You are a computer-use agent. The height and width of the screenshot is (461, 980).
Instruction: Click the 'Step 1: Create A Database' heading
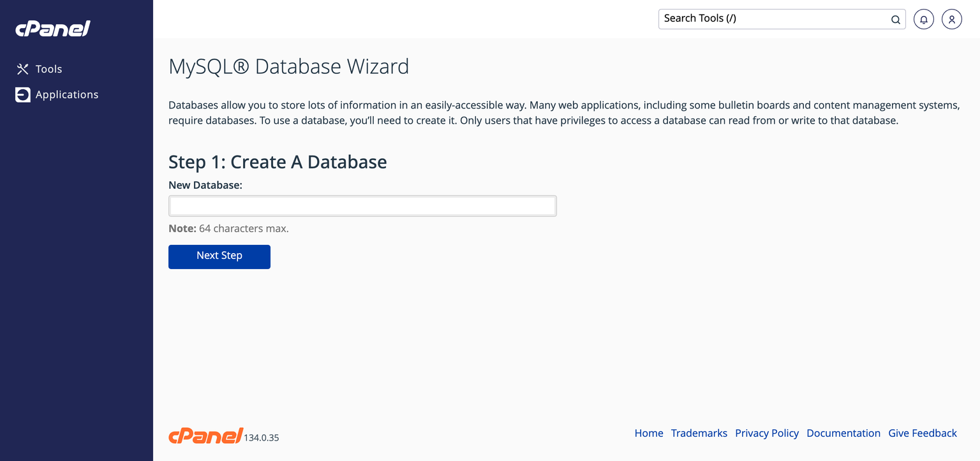tap(278, 162)
